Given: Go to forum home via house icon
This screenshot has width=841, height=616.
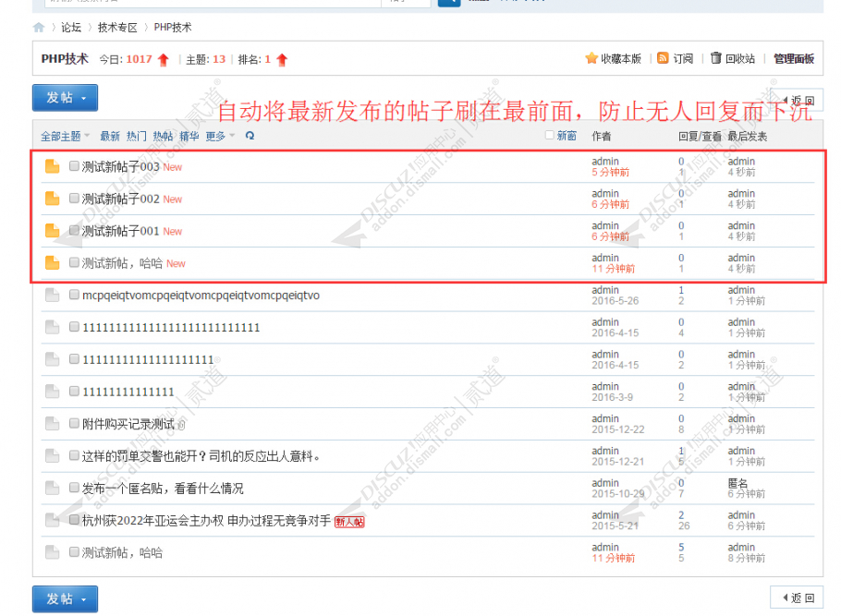Looking at the screenshot, I should click(x=39, y=28).
